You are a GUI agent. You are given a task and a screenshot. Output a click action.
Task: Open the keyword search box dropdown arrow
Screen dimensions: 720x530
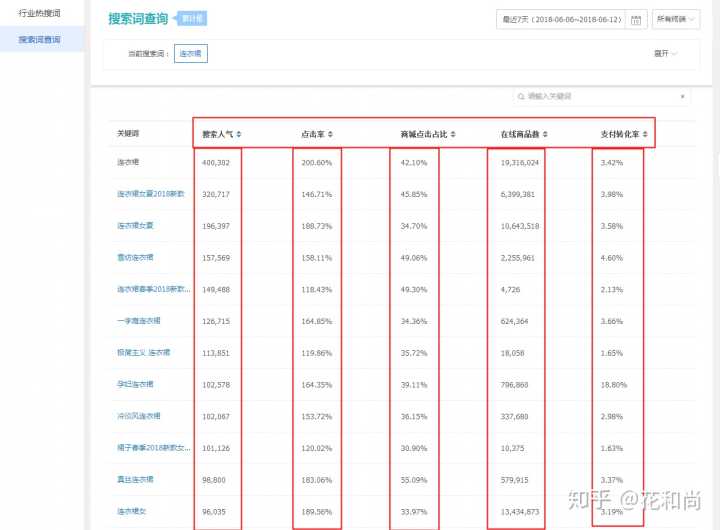[682, 96]
